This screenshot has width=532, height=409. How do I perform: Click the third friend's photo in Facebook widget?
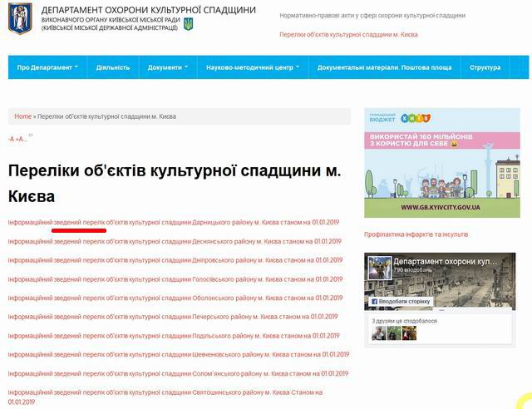[x=409, y=333]
